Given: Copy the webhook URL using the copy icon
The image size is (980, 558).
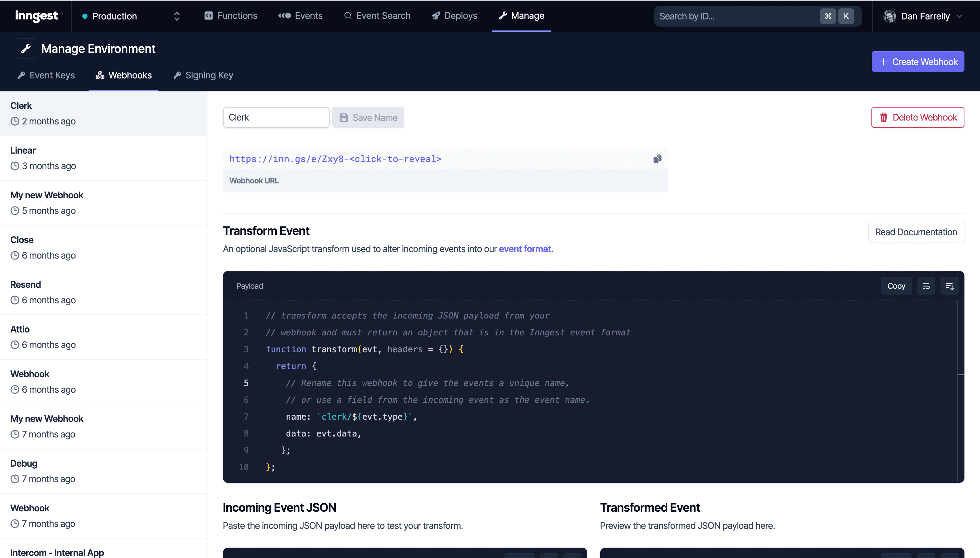Looking at the screenshot, I should coord(657,158).
